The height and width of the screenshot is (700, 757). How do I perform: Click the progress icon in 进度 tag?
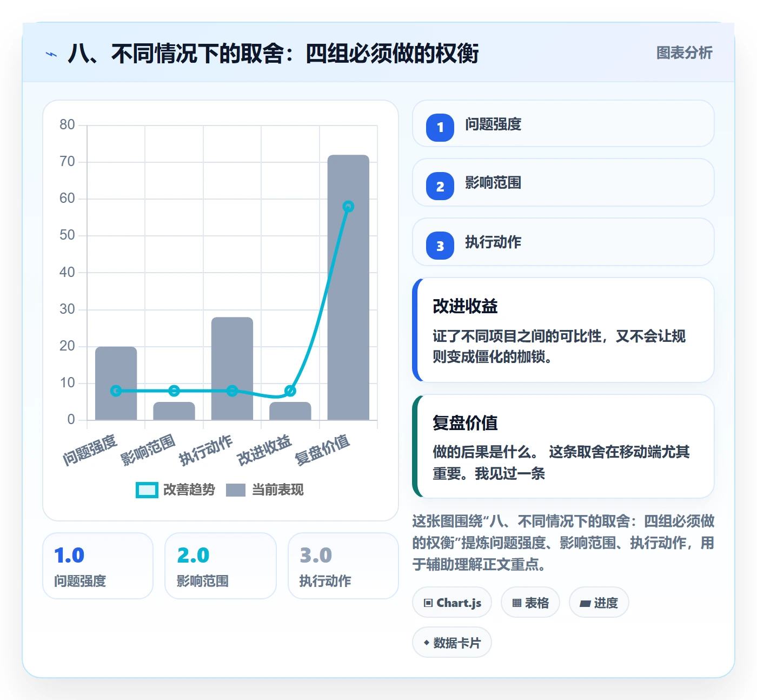[585, 603]
